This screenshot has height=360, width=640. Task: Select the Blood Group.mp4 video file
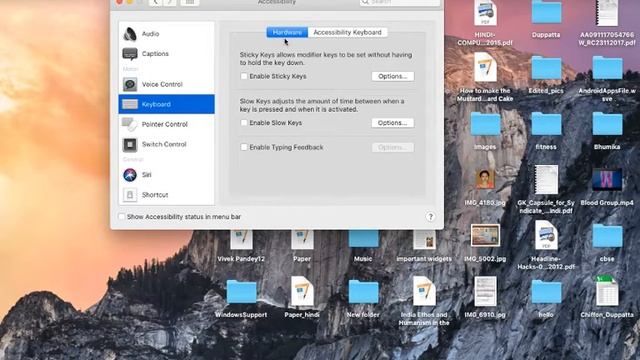click(607, 180)
